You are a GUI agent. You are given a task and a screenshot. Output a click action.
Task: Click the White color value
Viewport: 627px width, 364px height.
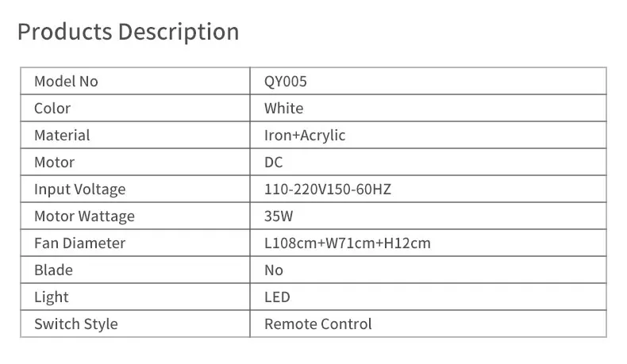(283, 108)
